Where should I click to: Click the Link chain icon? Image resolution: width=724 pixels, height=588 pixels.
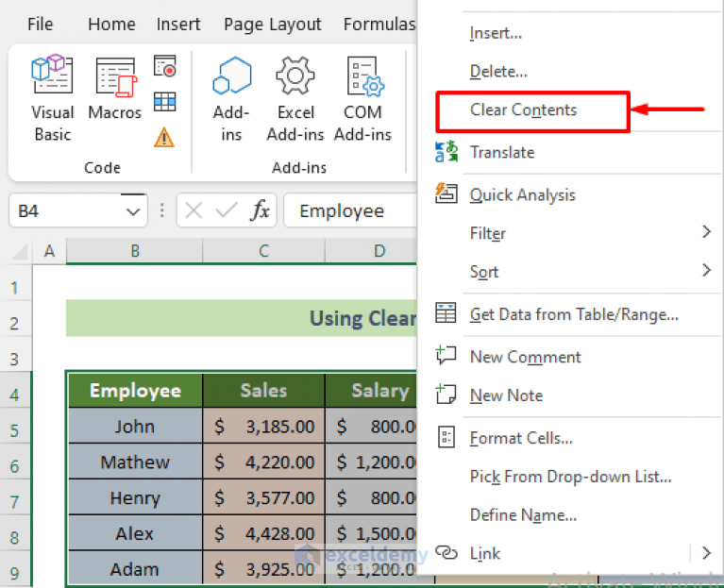click(x=446, y=552)
